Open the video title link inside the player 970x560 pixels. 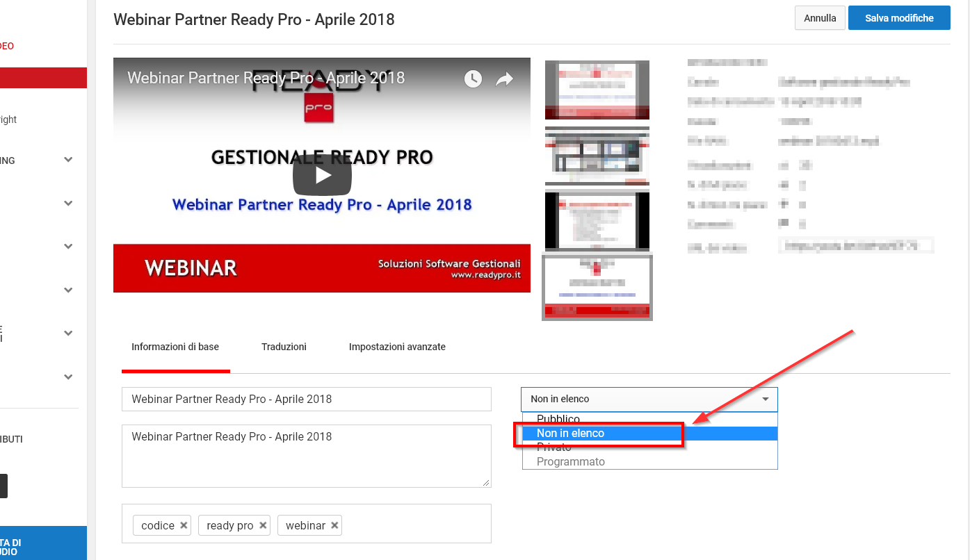[266, 78]
